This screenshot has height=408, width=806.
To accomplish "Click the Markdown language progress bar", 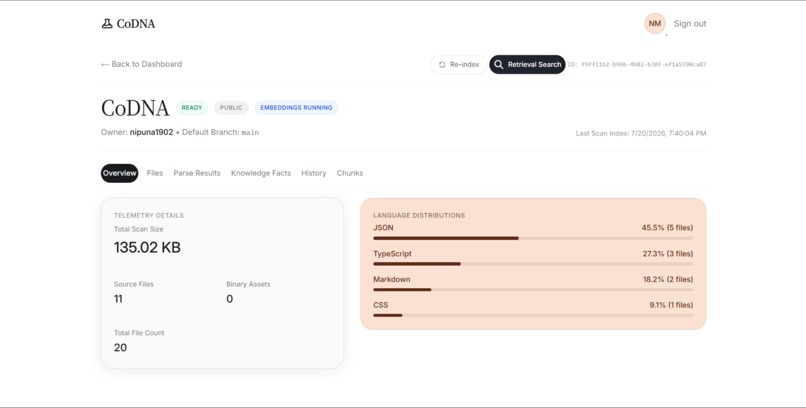I will click(x=533, y=290).
